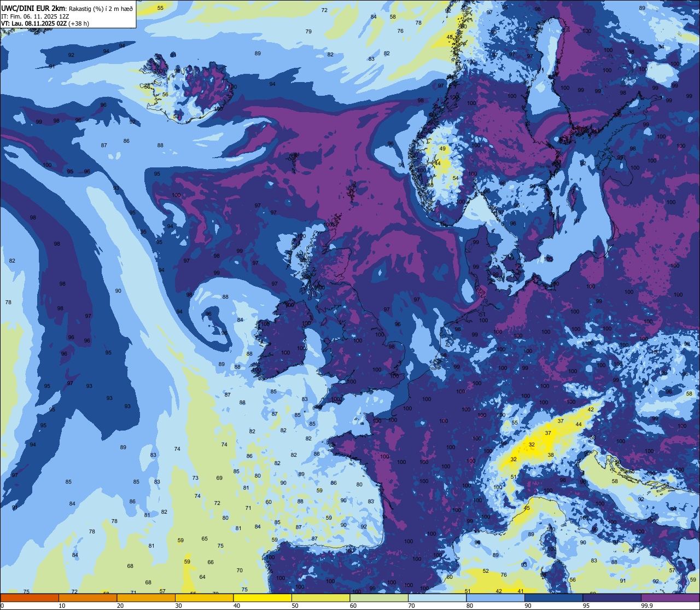Click the humidity value 49 over southern Norway
The width and height of the screenshot is (700, 610).
pyautogui.click(x=442, y=149)
